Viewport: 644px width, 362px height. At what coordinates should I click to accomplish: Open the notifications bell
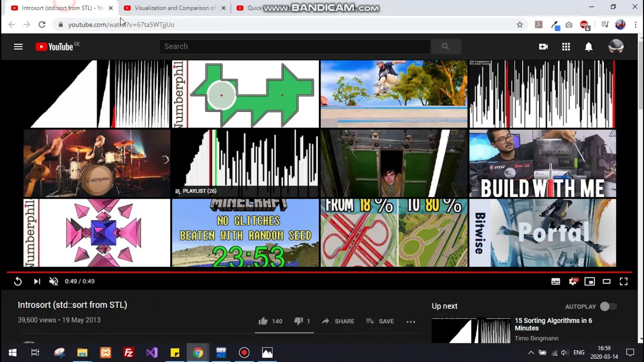coord(589,47)
